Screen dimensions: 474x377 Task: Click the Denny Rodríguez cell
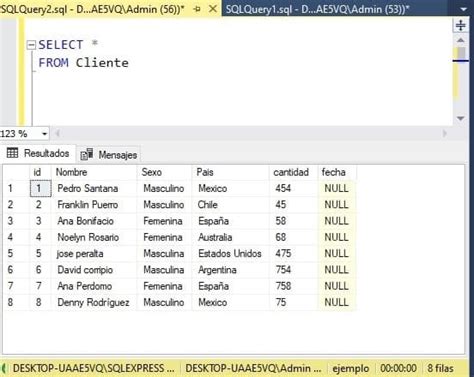[x=94, y=302]
